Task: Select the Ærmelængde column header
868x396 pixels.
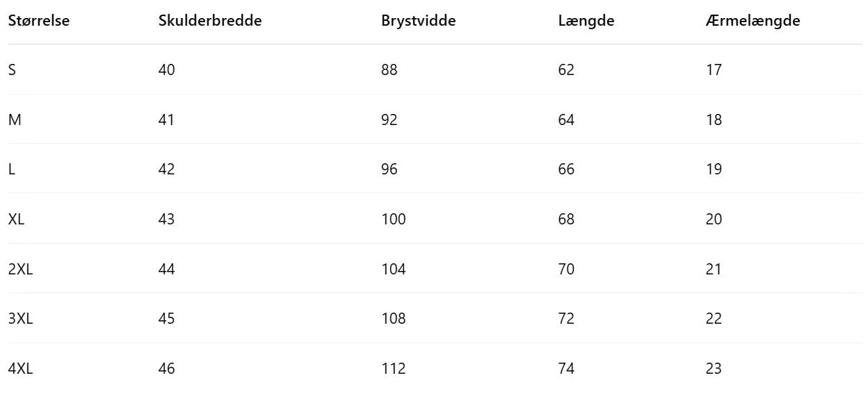Action: (753, 21)
